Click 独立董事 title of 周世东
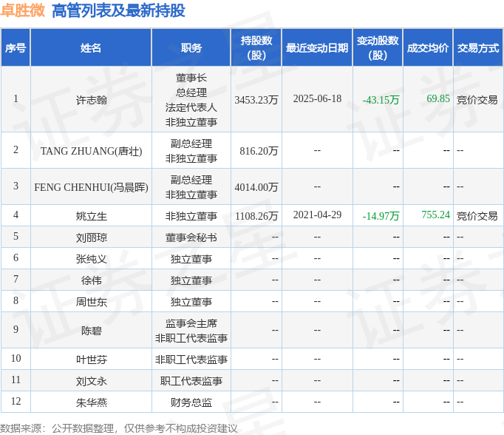This screenshot has height=435, width=504. pyautogui.click(x=191, y=302)
